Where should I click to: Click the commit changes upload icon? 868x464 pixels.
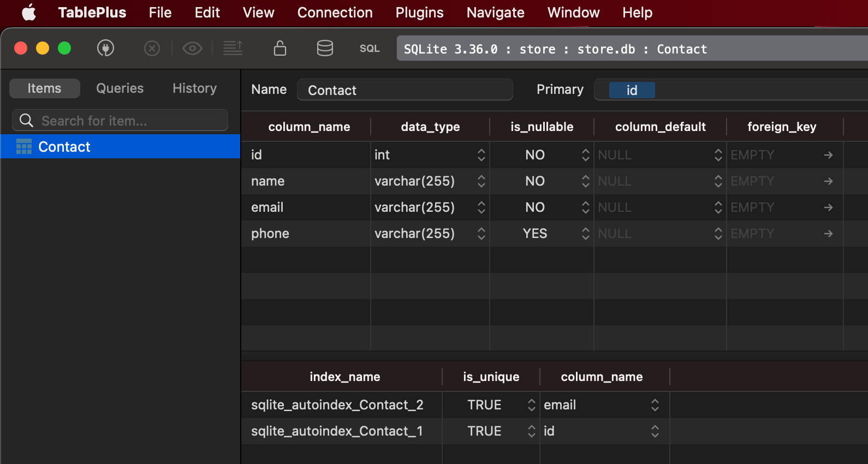tap(233, 49)
